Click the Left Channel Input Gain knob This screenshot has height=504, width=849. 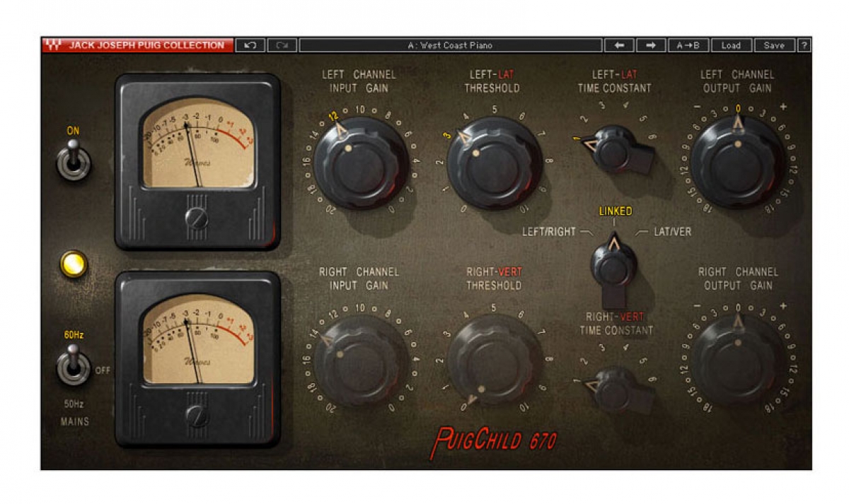point(361,163)
